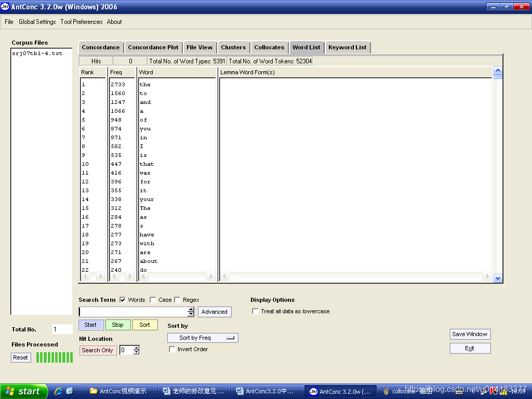Switch to the Keyword List tab

348,47
